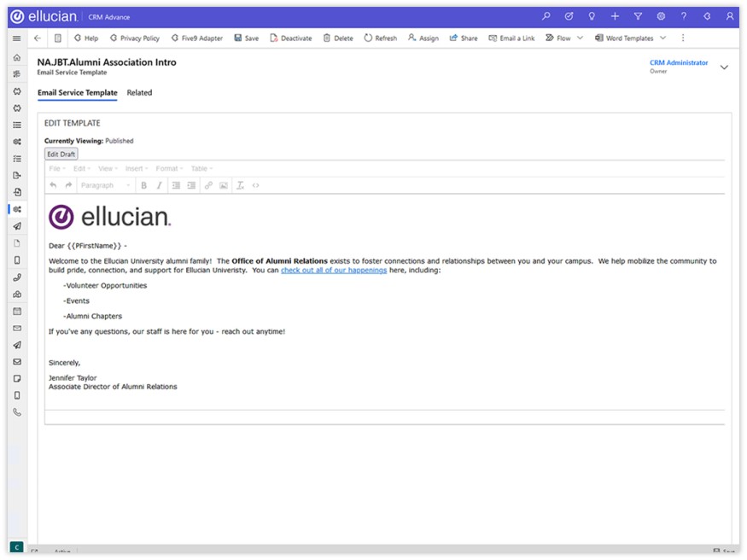747x560 pixels.
Task: Click Delete in the command bar
Action: click(x=338, y=38)
